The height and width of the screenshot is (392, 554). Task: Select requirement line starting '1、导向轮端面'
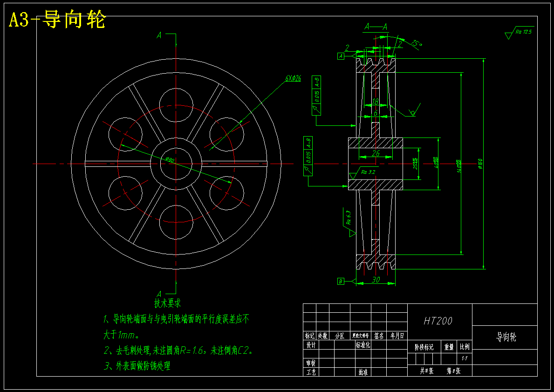pos(176,319)
